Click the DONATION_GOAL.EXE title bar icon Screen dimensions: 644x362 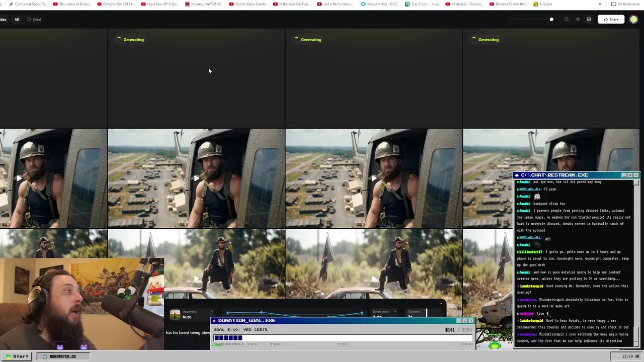coord(214,320)
